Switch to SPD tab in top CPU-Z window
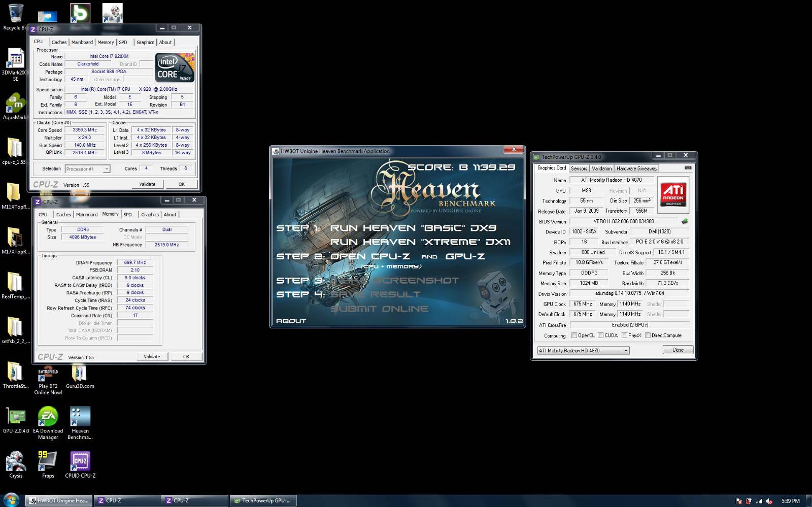The image size is (812, 507). click(123, 42)
